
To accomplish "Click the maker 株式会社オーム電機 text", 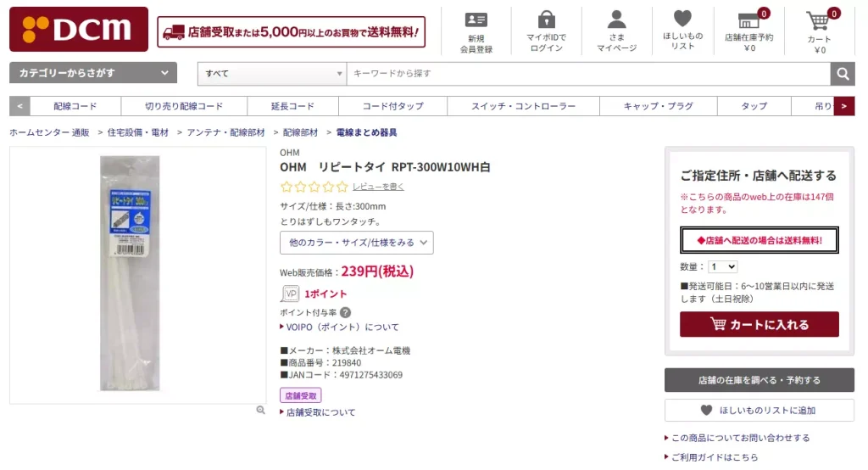I will 371,350.
